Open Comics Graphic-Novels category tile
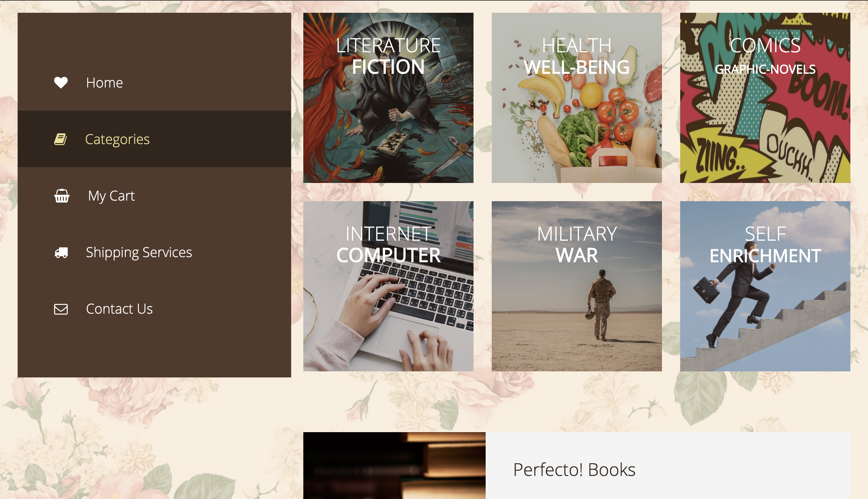 (765, 98)
